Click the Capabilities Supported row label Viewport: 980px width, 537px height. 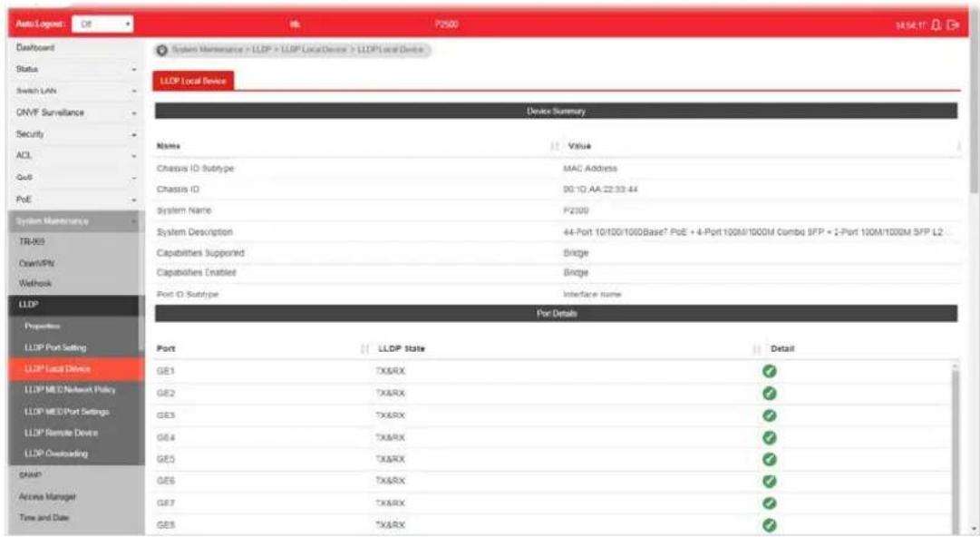(200, 253)
